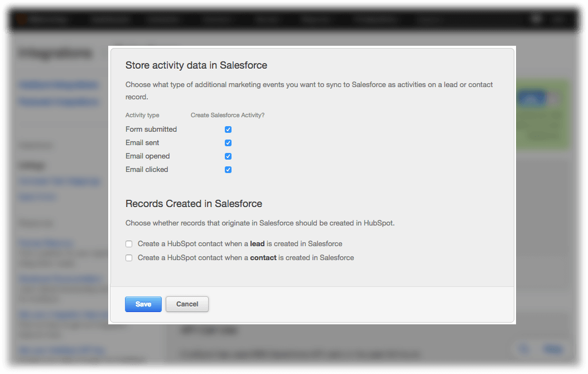This screenshot has width=588, height=374.
Task: Click the 'Store activity data in Salesforce' heading
Action: [x=196, y=65]
